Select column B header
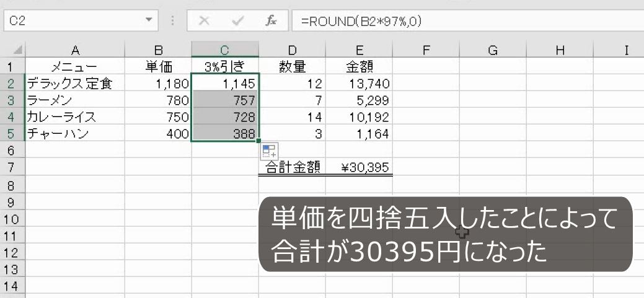Viewport: 644px width, 298px height. 158,50
